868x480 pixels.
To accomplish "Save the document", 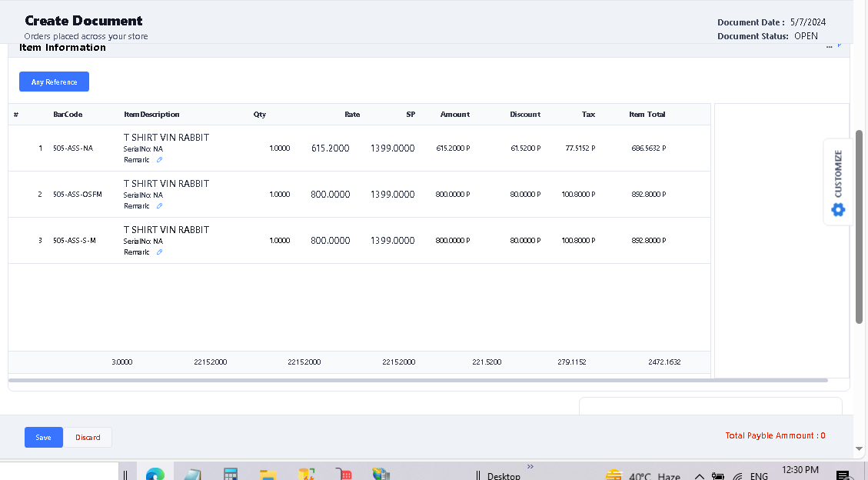I will (43, 438).
